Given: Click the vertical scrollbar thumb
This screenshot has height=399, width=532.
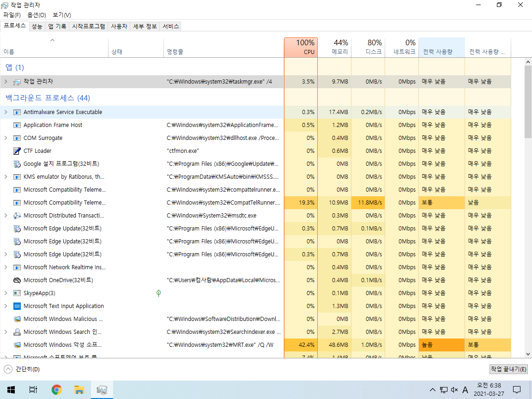Looking at the screenshot, I should (x=528, y=102).
